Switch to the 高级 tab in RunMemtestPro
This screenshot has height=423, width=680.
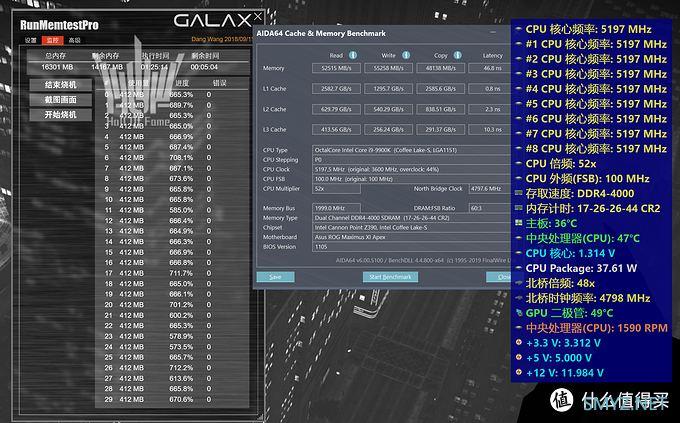click(x=75, y=40)
